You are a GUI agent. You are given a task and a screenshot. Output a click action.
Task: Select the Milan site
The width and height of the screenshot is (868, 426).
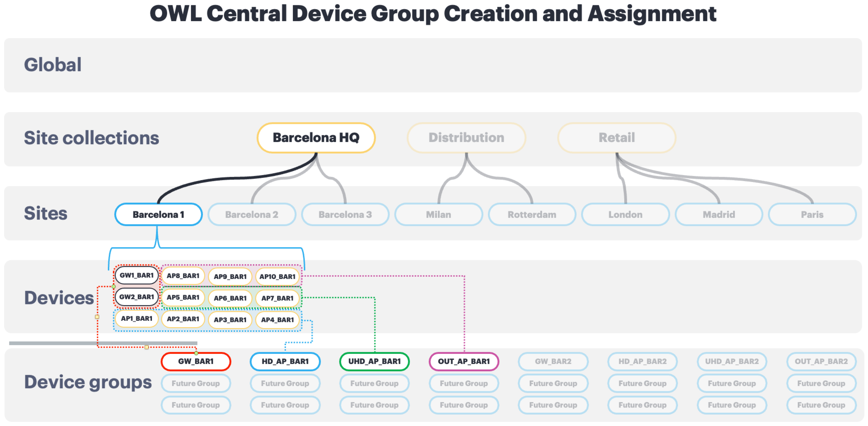click(x=438, y=215)
